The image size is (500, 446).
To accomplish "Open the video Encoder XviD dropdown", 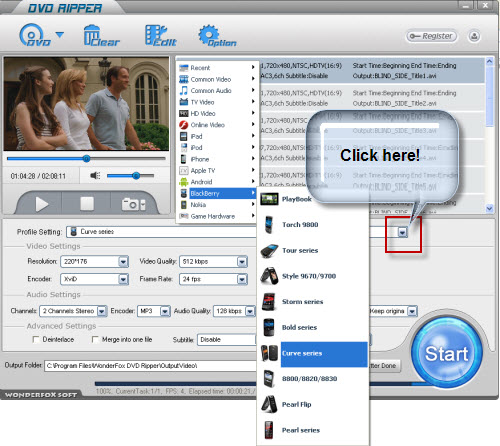I will (x=123, y=279).
